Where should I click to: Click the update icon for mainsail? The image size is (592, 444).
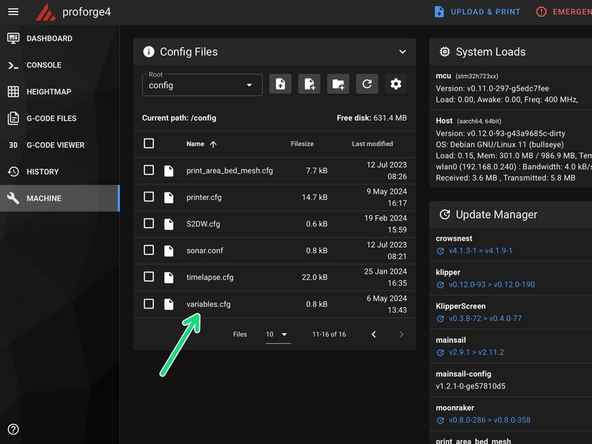(440, 353)
